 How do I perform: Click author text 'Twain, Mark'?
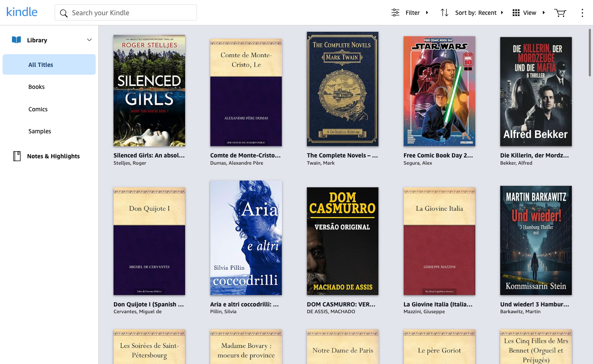(x=321, y=163)
